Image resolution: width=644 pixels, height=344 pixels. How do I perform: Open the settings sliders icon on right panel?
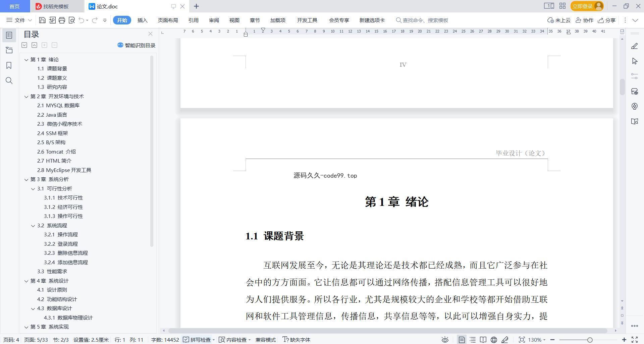coord(635,76)
